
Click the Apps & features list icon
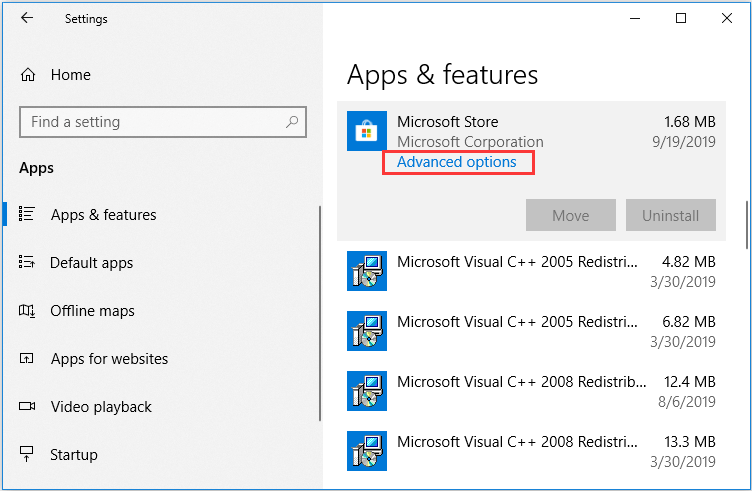click(26, 214)
